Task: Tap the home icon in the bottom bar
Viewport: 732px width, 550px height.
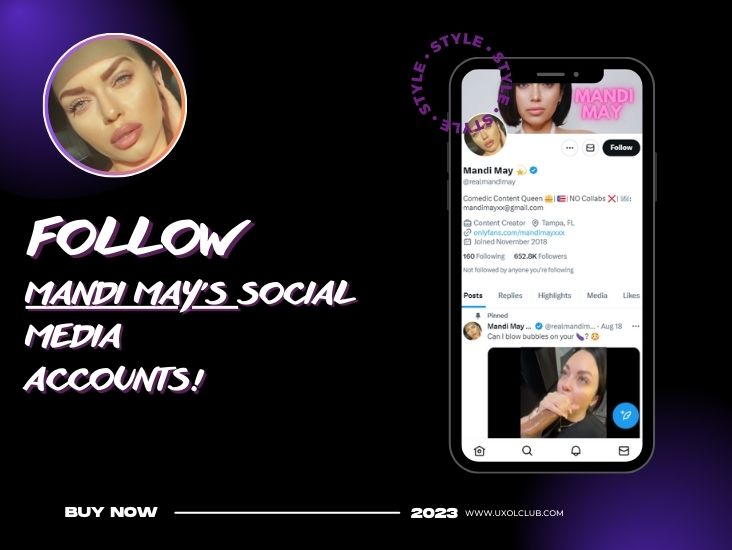Action: tap(479, 451)
